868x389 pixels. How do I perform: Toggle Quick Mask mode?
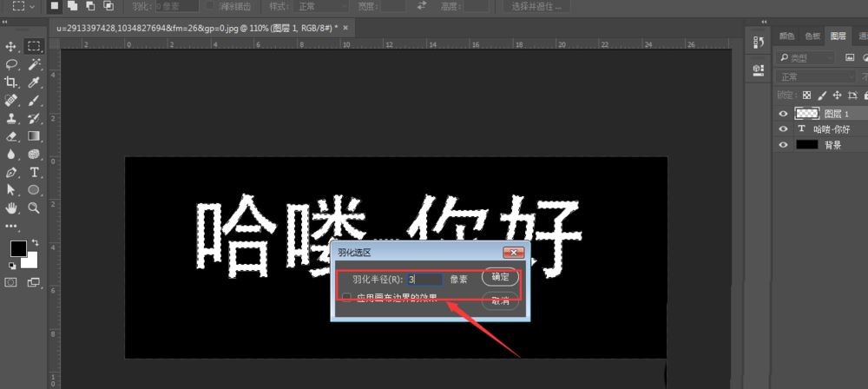coord(10,282)
